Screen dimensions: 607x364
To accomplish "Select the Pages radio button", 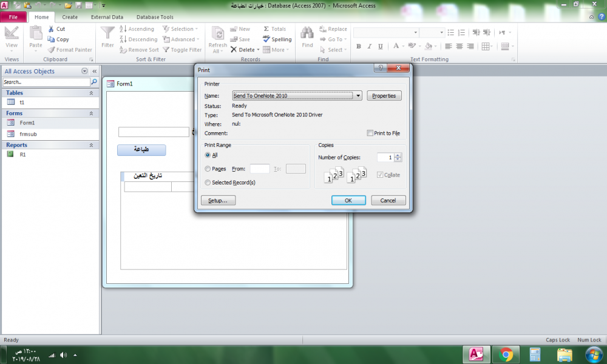I will coord(208,169).
